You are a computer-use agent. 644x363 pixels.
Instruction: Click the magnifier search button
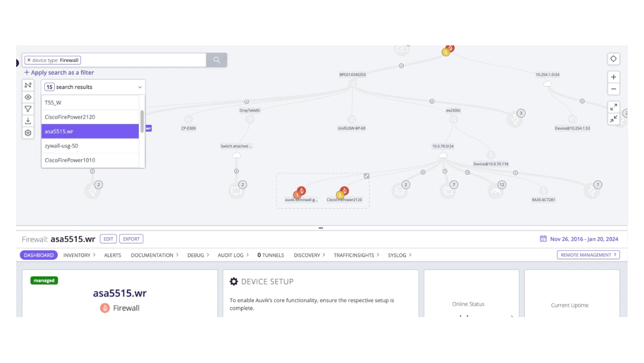[216, 60]
